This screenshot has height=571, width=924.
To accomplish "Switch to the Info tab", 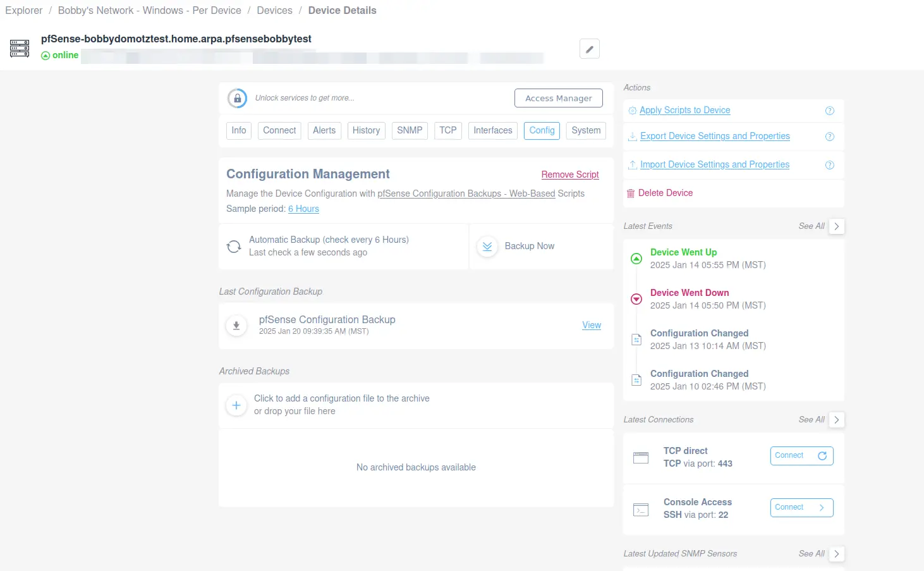I will 239,130.
